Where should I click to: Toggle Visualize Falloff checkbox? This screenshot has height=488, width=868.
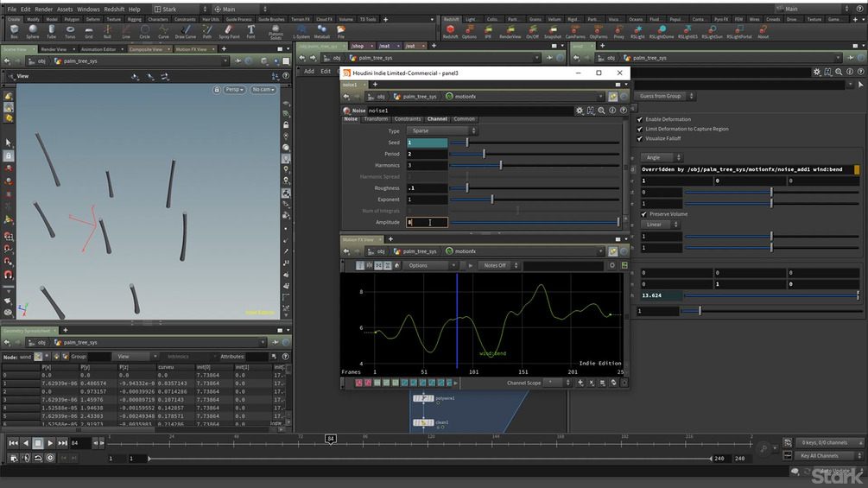click(x=640, y=138)
